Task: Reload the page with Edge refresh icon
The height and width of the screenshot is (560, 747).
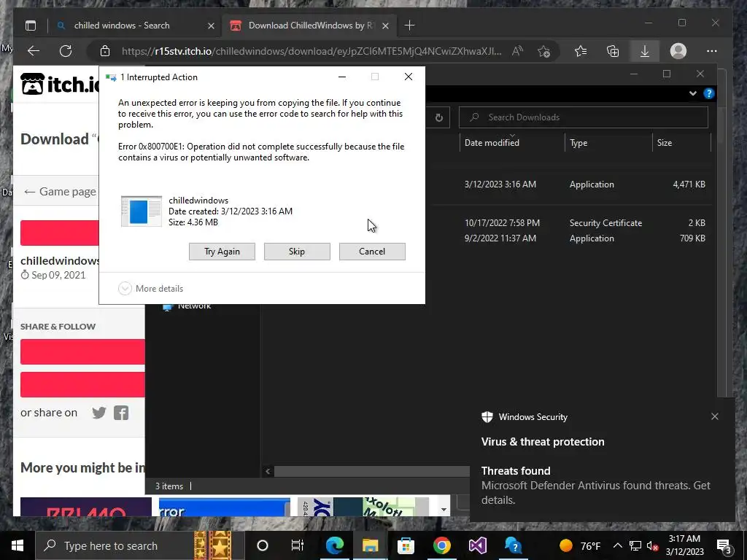Action: pyautogui.click(x=66, y=51)
